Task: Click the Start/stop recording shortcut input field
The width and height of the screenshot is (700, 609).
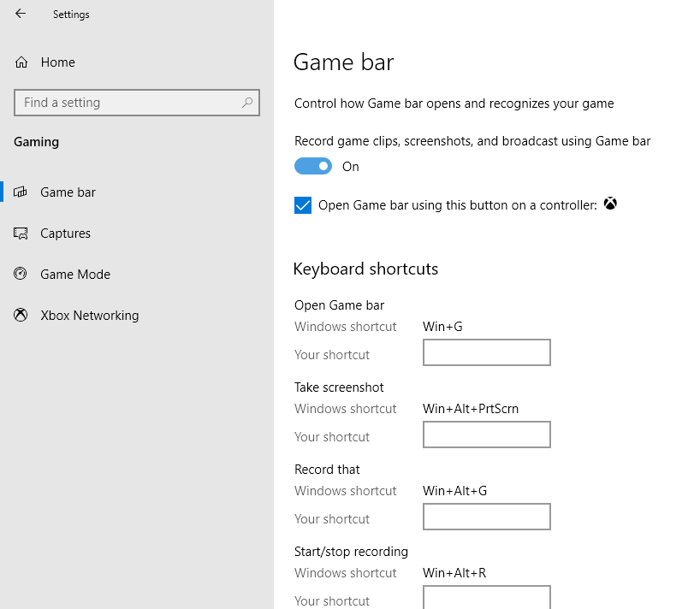Action: (x=486, y=597)
